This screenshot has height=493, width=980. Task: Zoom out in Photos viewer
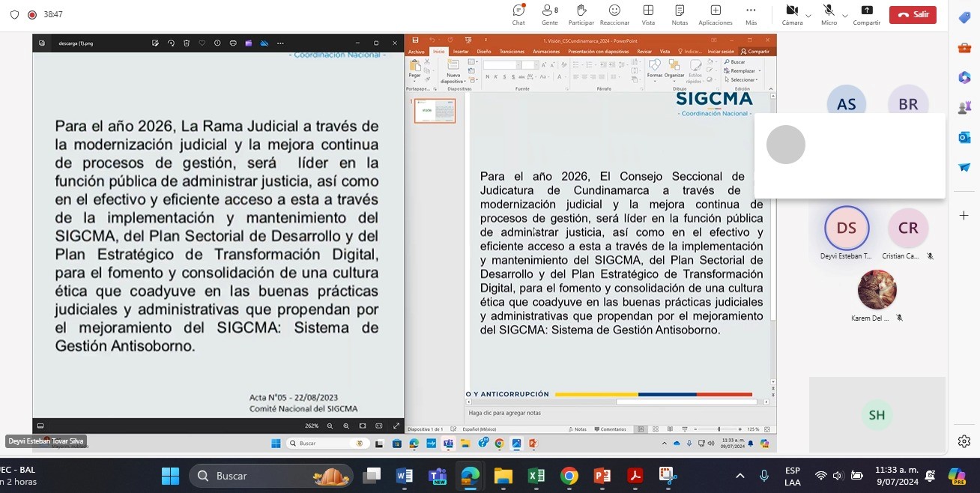[330, 426]
